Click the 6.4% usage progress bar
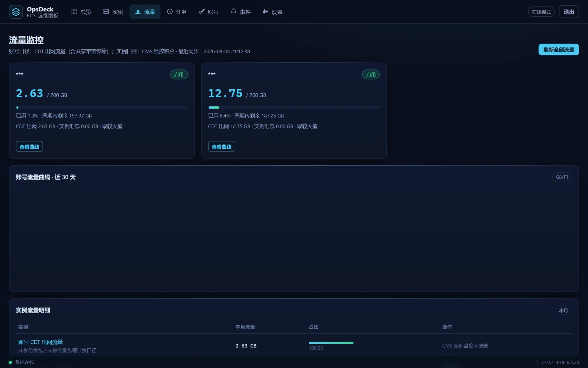 [x=294, y=108]
